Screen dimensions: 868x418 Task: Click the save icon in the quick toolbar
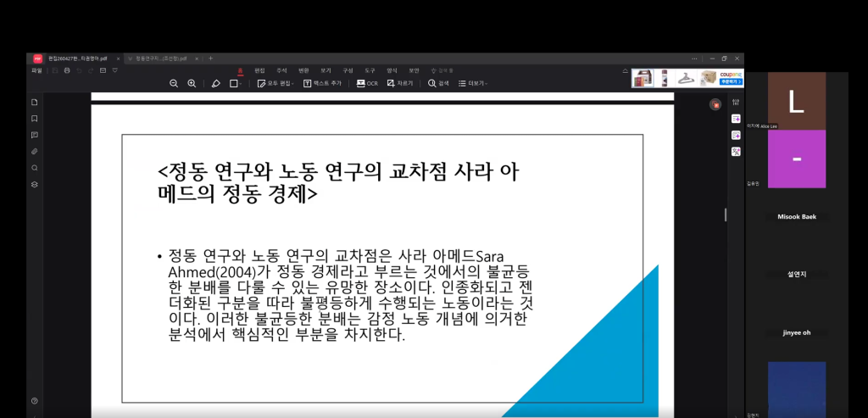click(x=55, y=71)
